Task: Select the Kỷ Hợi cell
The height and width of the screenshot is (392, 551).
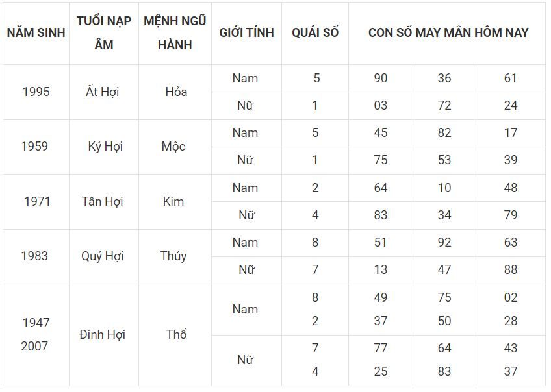Action: tap(105, 146)
